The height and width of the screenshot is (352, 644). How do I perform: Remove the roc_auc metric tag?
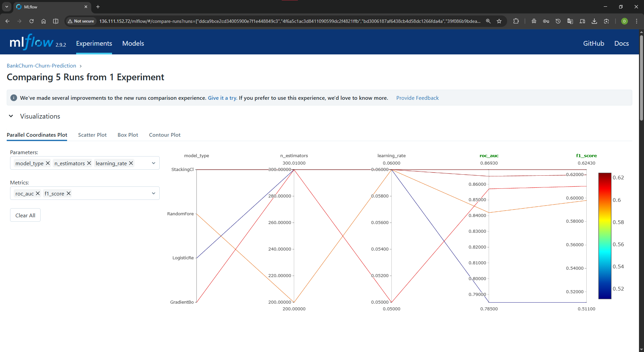(x=38, y=193)
